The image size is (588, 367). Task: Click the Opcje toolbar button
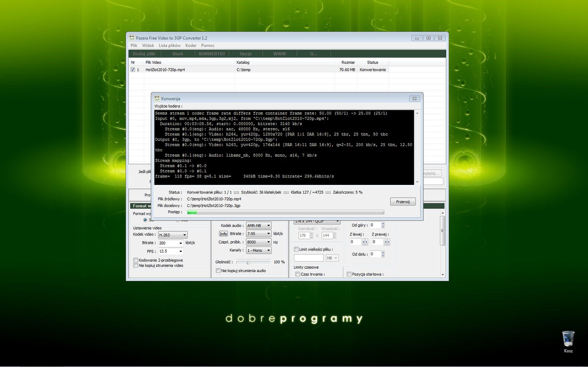click(246, 54)
